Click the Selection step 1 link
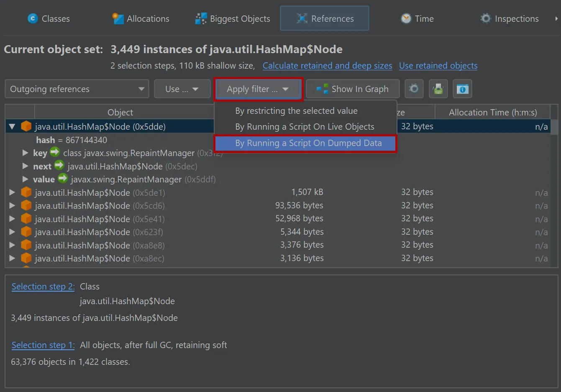 (x=43, y=345)
